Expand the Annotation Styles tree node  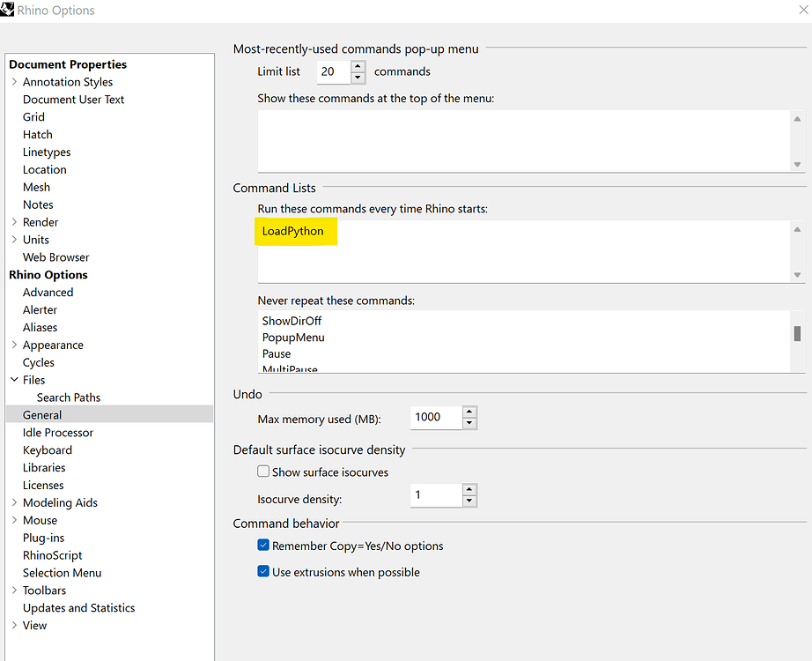pos(14,82)
